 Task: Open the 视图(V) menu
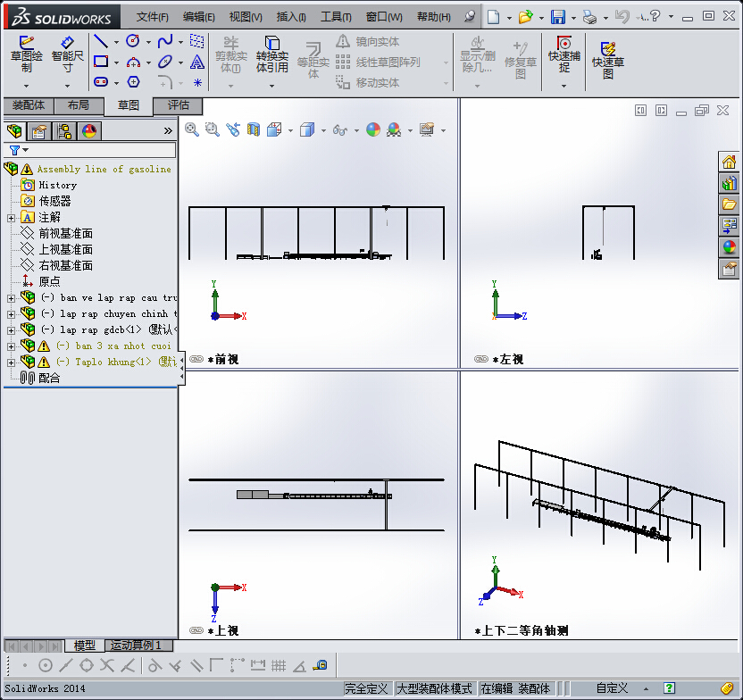[246, 17]
